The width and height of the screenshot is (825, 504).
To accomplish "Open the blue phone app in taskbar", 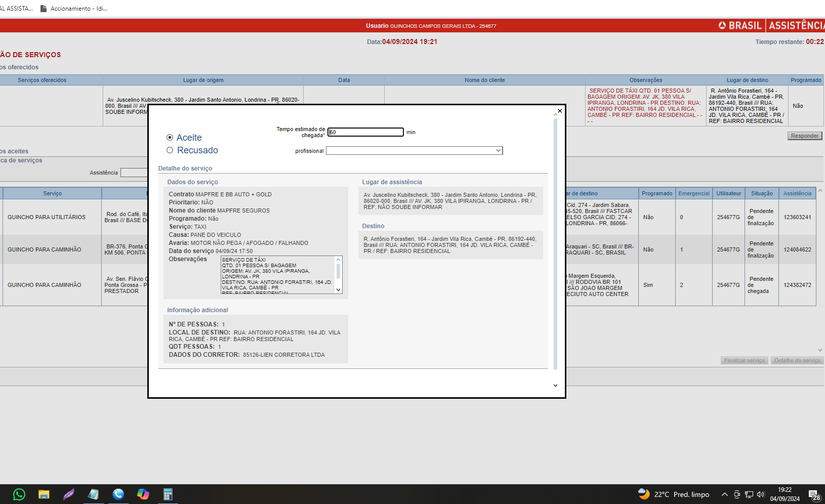I will tap(118, 494).
